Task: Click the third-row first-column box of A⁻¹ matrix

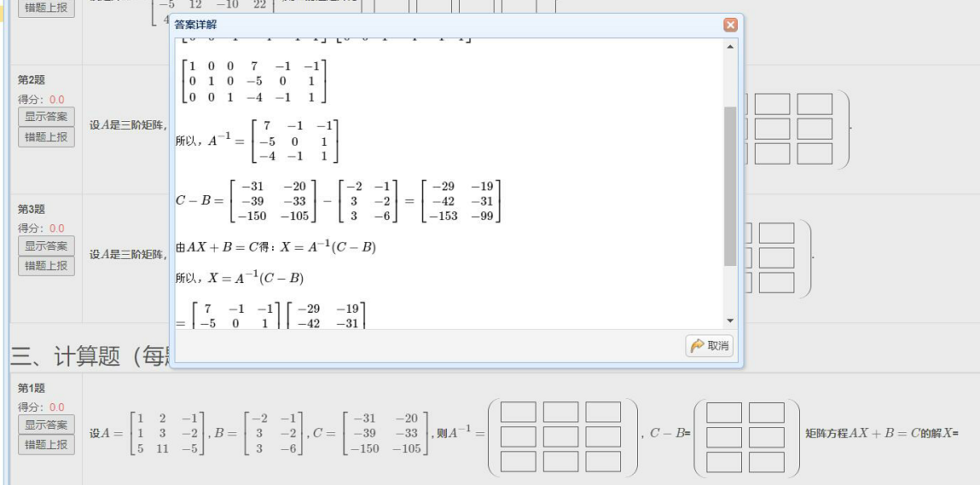Action: (518, 462)
